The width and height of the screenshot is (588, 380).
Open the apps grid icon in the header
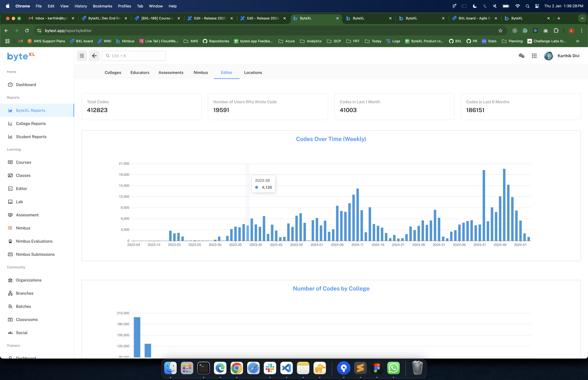[x=534, y=56]
